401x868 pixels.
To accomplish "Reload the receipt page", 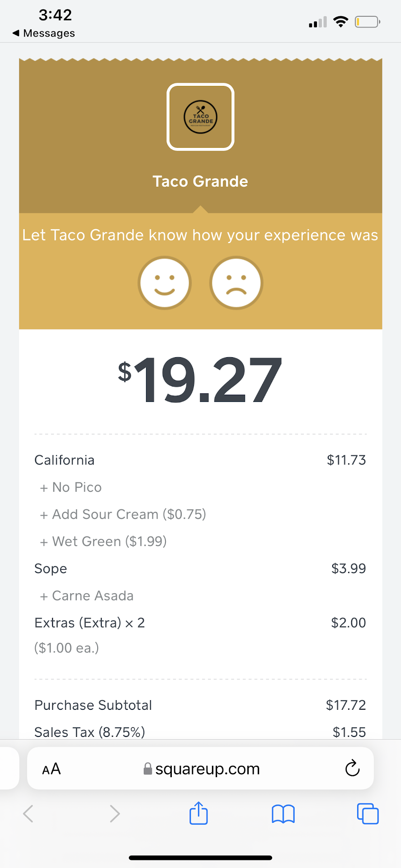I will pyautogui.click(x=352, y=768).
